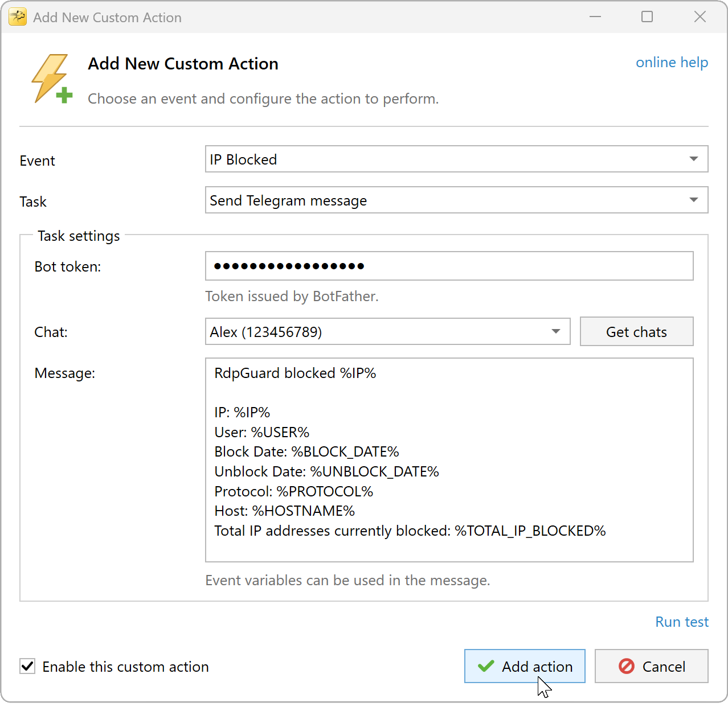Click the Run test link
This screenshot has width=728, height=715.
682,622
